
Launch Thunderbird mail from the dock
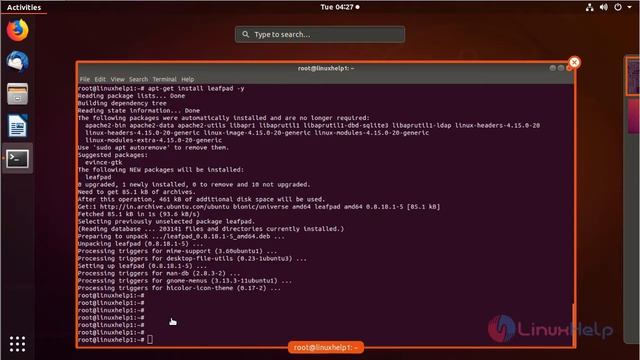point(18,62)
